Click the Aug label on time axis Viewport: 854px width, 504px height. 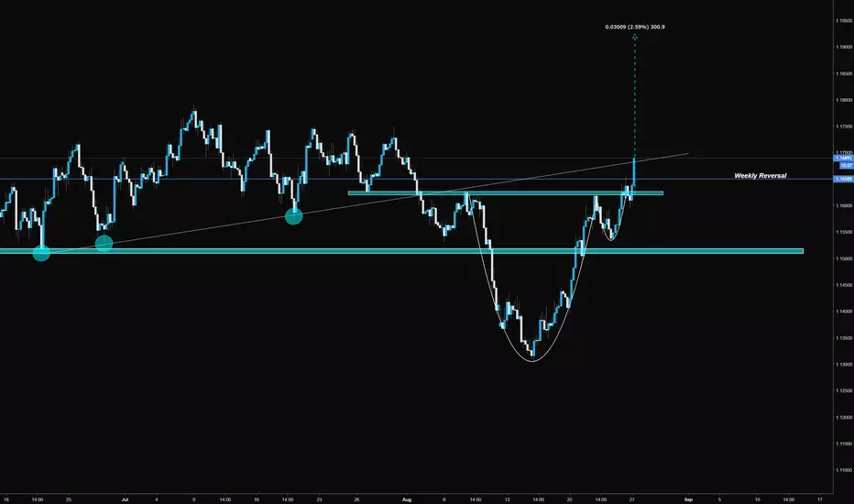406,499
